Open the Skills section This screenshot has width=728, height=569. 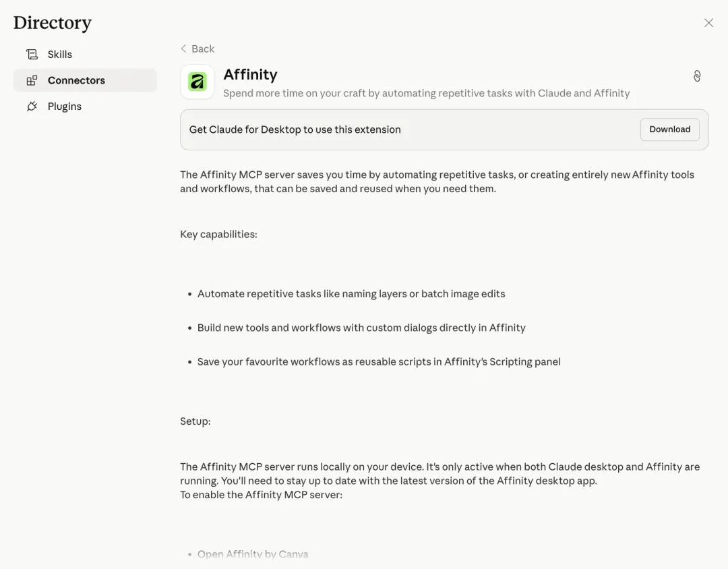click(x=60, y=55)
